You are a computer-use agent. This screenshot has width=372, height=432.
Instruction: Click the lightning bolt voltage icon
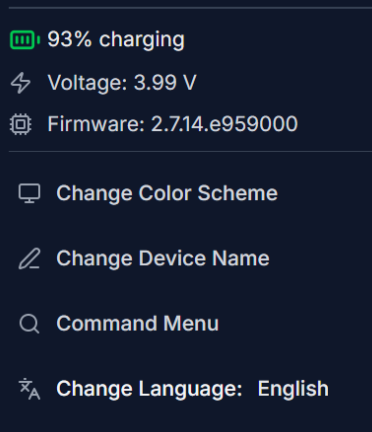(x=21, y=82)
